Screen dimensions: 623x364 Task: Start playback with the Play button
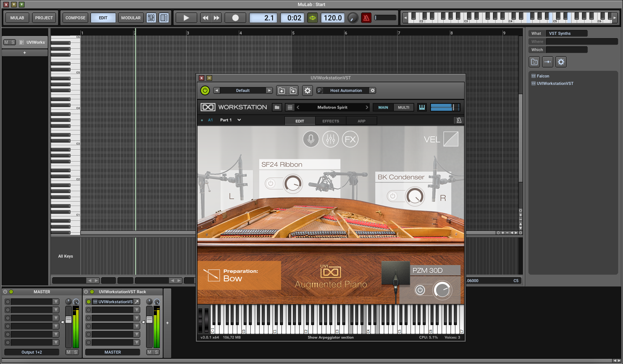click(186, 18)
